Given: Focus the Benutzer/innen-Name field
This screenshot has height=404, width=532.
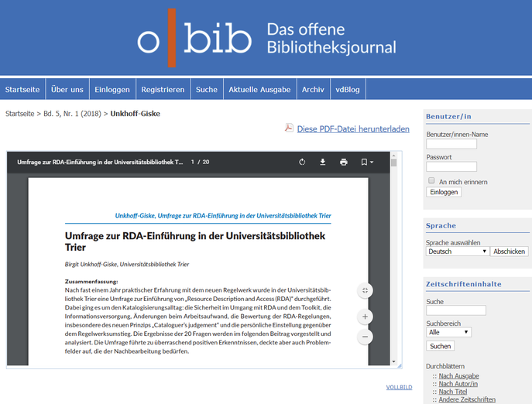Looking at the screenshot, I should click(451, 144).
